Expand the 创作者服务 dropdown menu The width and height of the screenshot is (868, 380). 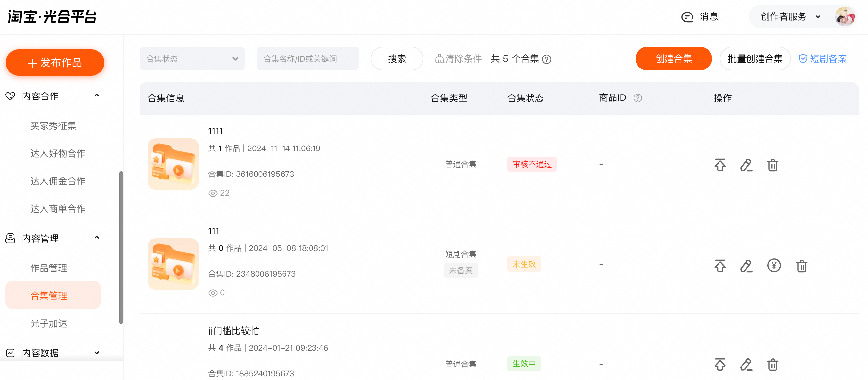[x=790, y=16]
